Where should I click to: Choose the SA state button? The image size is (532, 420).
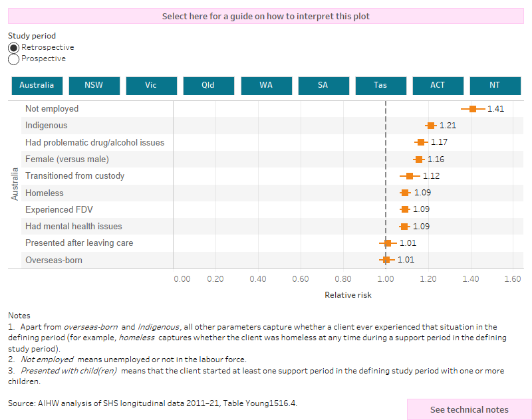pos(323,86)
